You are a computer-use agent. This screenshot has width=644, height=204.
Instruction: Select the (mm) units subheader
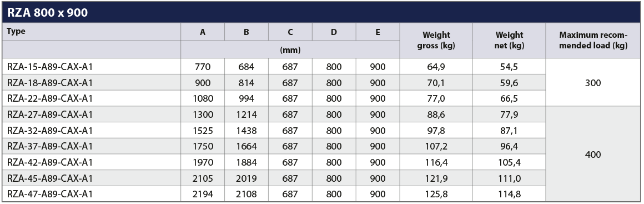pyautogui.click(x=290, y=50)
